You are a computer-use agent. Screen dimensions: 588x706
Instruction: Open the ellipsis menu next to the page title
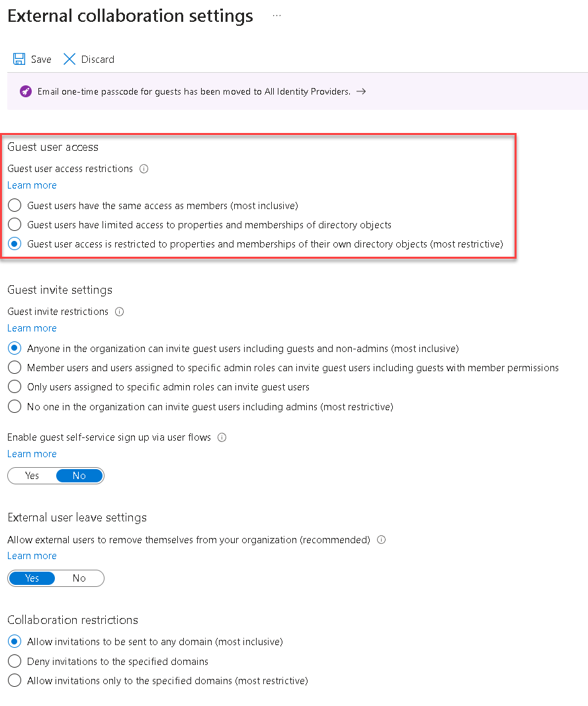point(276,15)
